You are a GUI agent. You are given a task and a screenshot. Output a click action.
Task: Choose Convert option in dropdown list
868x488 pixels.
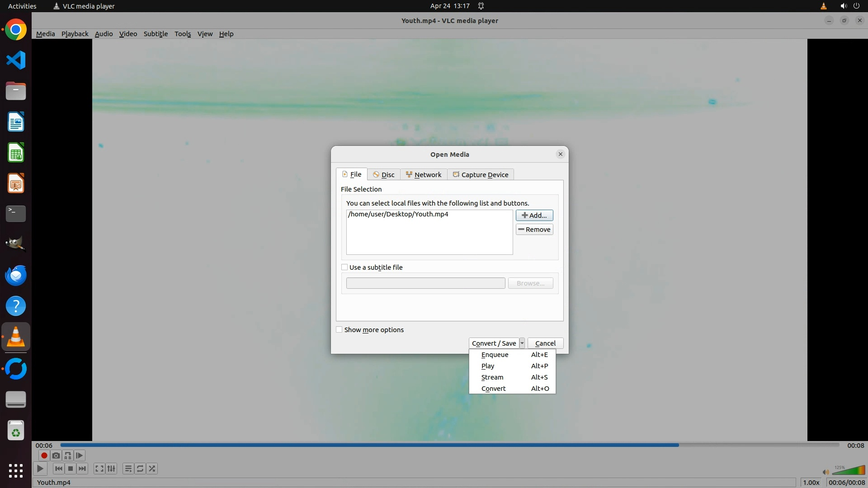click(x=493, y=389)
